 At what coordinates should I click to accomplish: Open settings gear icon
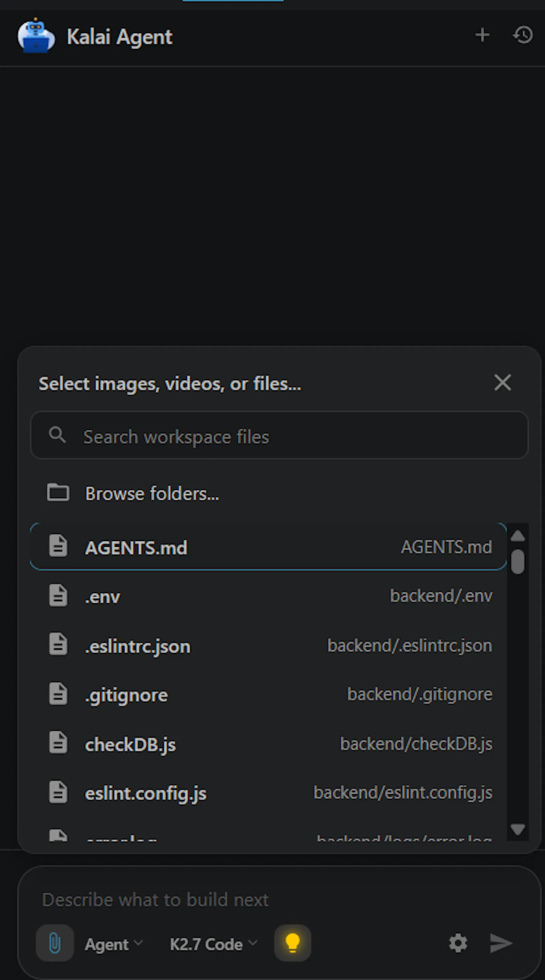coord(458,943)
